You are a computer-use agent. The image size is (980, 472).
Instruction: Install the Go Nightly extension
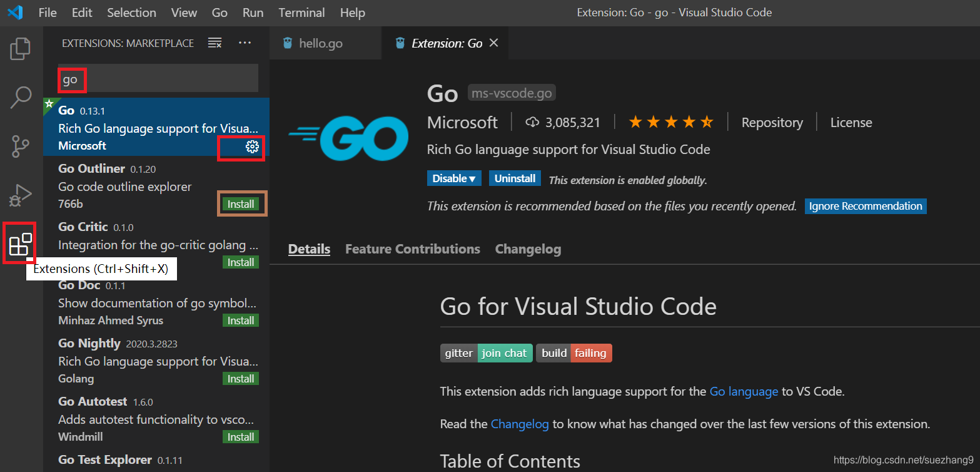coord(241,379)
